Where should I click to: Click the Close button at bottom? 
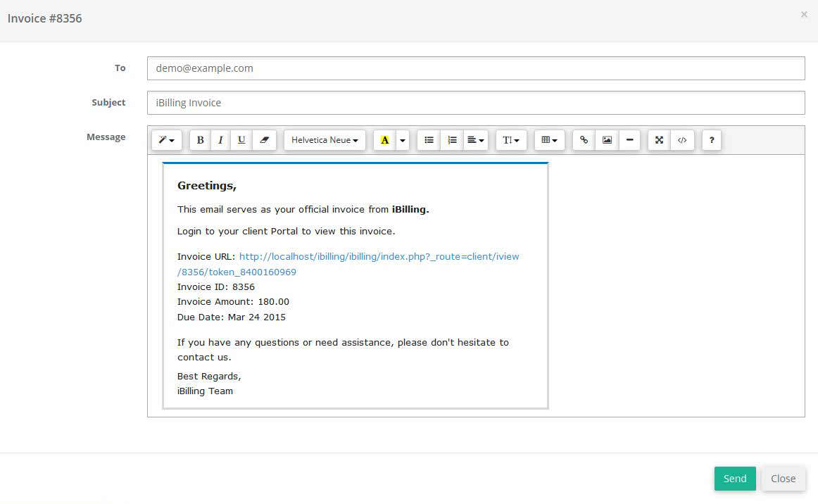(783, 479)
